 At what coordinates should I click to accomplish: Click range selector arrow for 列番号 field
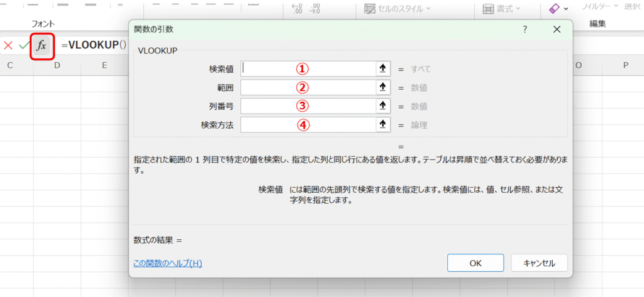382,106
